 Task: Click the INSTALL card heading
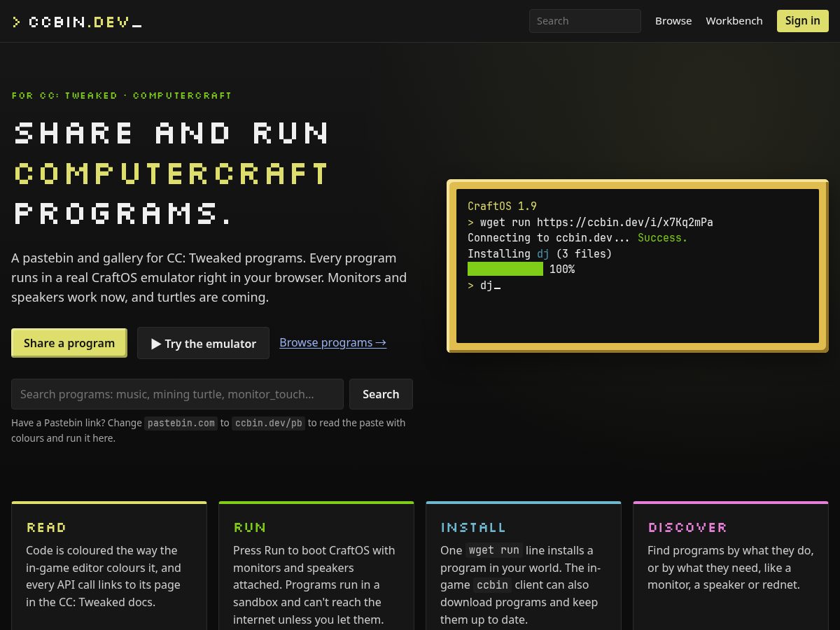tap(473, 527)
